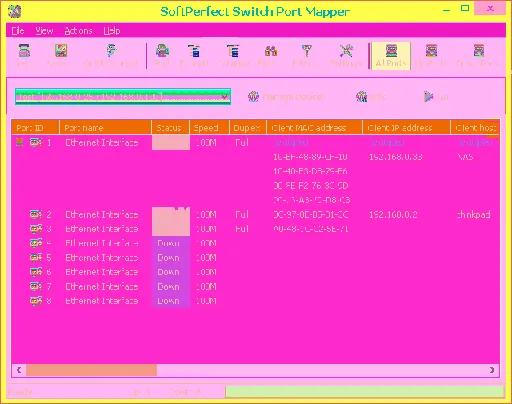Sort by Status column header
Image resolution: width=512 pixels, height=404 pixels.
pos(170,128)
